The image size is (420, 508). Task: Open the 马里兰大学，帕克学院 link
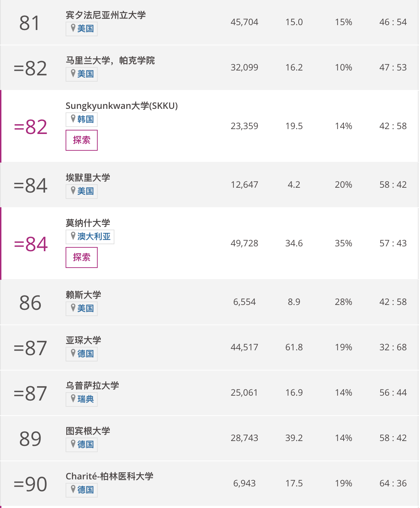pyautogui.click(x=110, y=60)
